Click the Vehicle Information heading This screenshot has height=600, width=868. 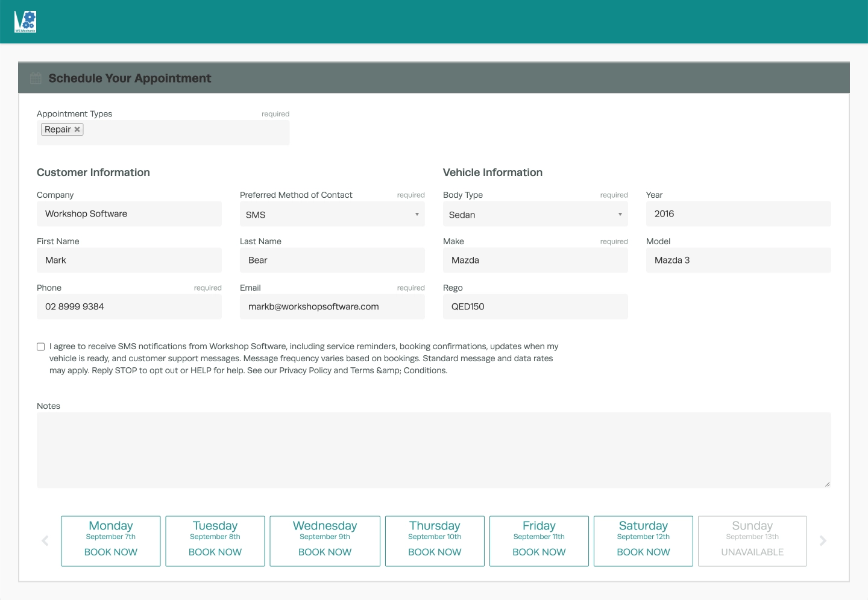(x=492, y=172)
